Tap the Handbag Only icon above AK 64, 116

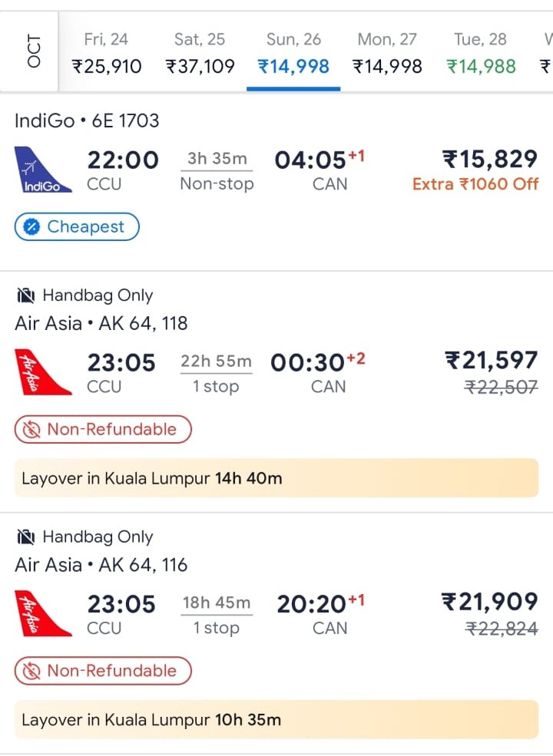point(26,536)
